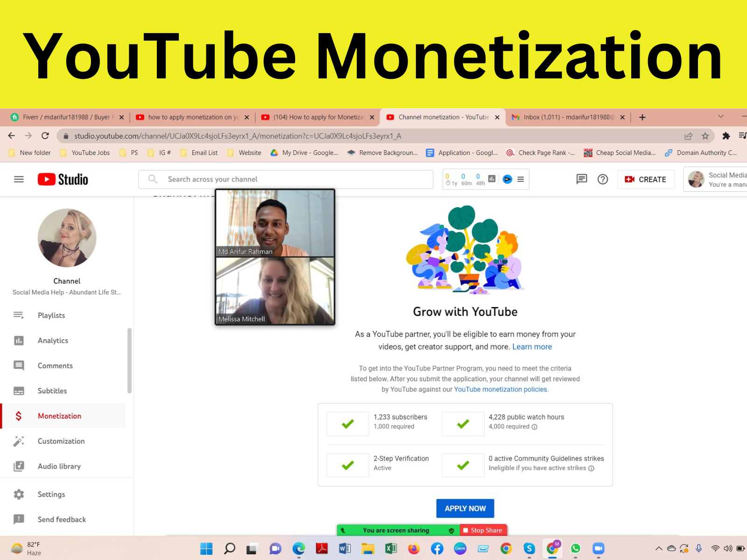This screenshot has width=747, height=560.
Task: Open Zoom from the taskbar
Action: point(599,548)
